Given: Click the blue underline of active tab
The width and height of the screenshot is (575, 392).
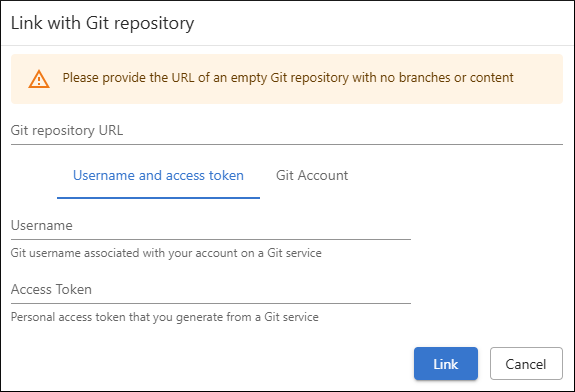Looking at the screenshot, I should 158,198.
